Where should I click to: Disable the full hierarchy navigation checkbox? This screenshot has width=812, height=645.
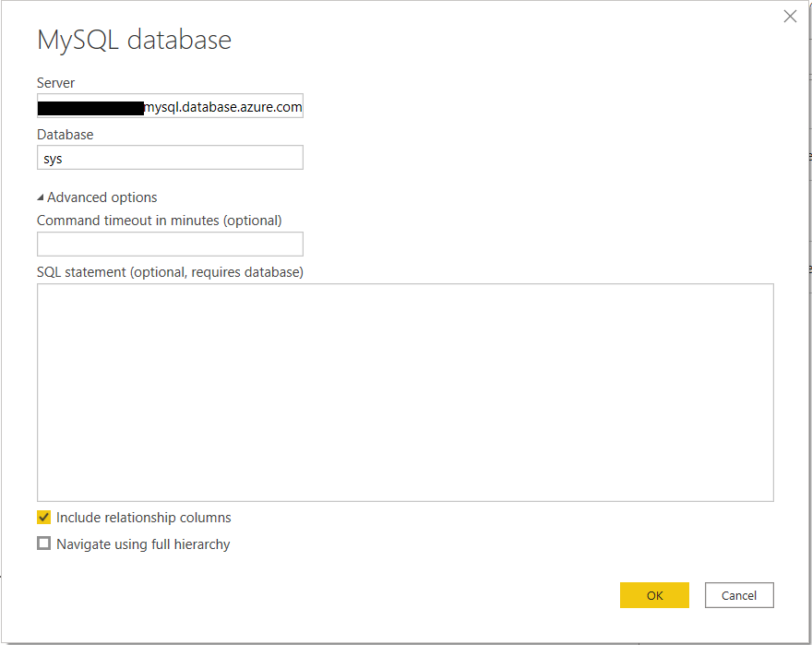pos(43,543)
